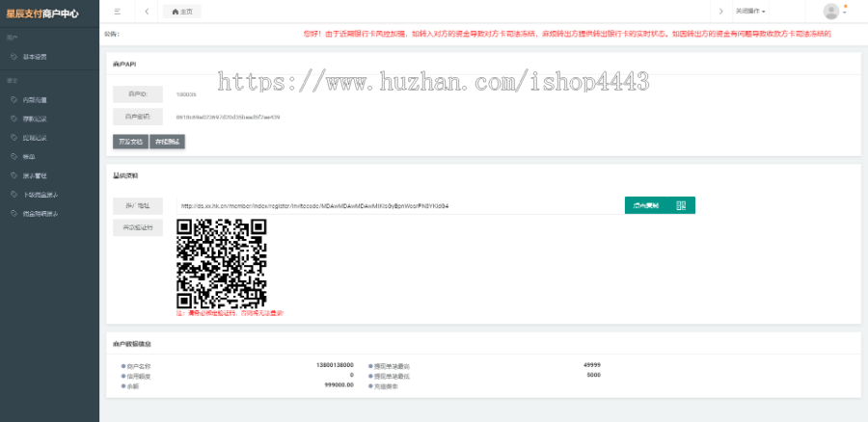Image resolution: width=868 pixels, height=422 pixels.
Task: Open 基本设置 in the sidebar
Action: click(x=35, y=57)
